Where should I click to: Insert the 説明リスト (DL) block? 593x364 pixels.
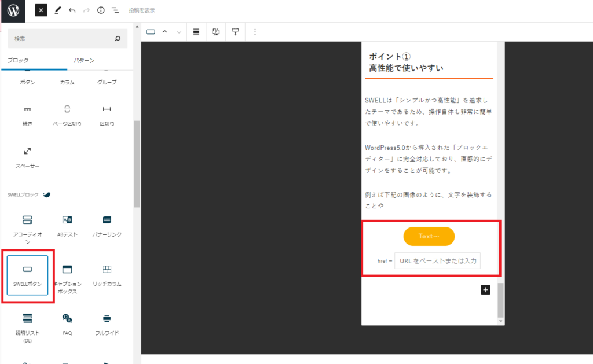pos(27,328)
